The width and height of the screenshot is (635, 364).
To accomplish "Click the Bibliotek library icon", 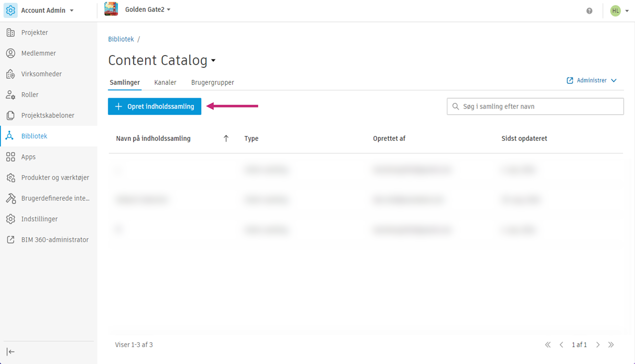I will click(x=10, y=136).
